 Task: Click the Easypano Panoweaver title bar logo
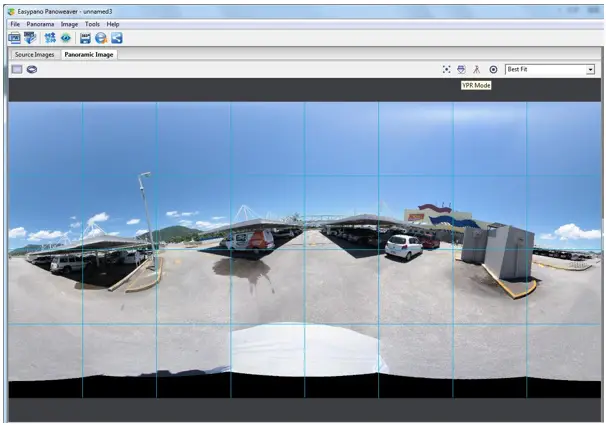point(11,12)
